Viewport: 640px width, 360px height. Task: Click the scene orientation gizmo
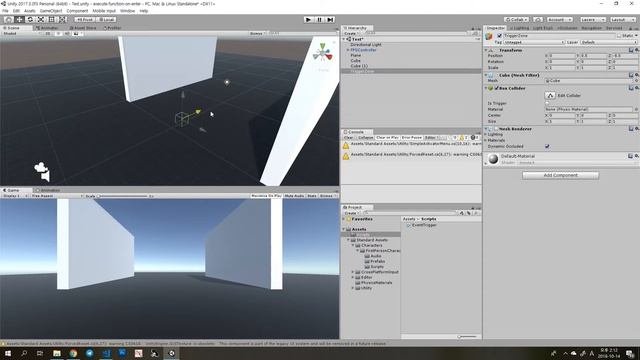coord(323,53)
